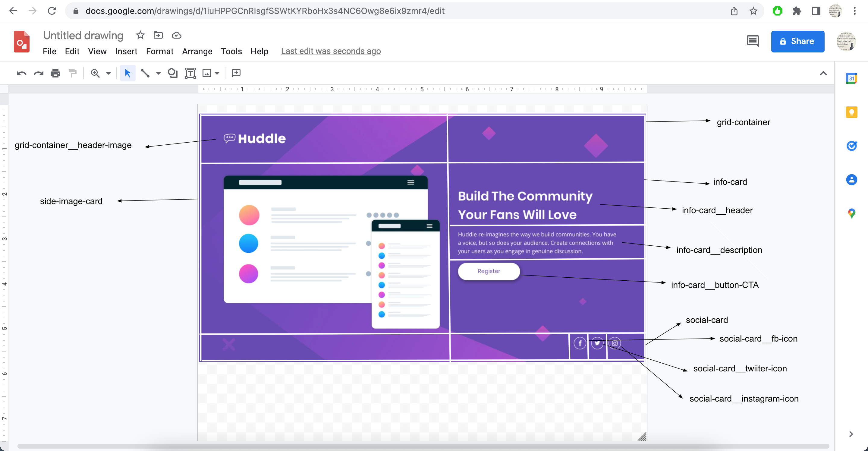Click the green browser extension icon
868x451 pixels.
[x=777, y=11]
